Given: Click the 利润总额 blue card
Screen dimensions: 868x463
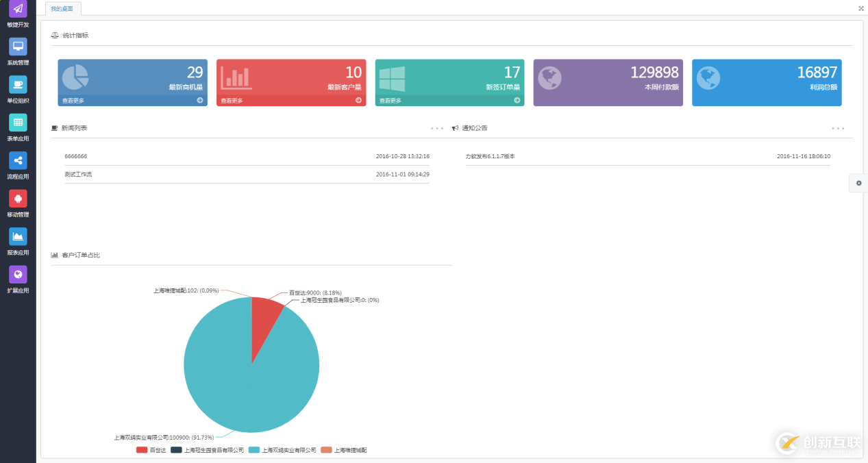Looking at the screenshot, I should point(767,82).
